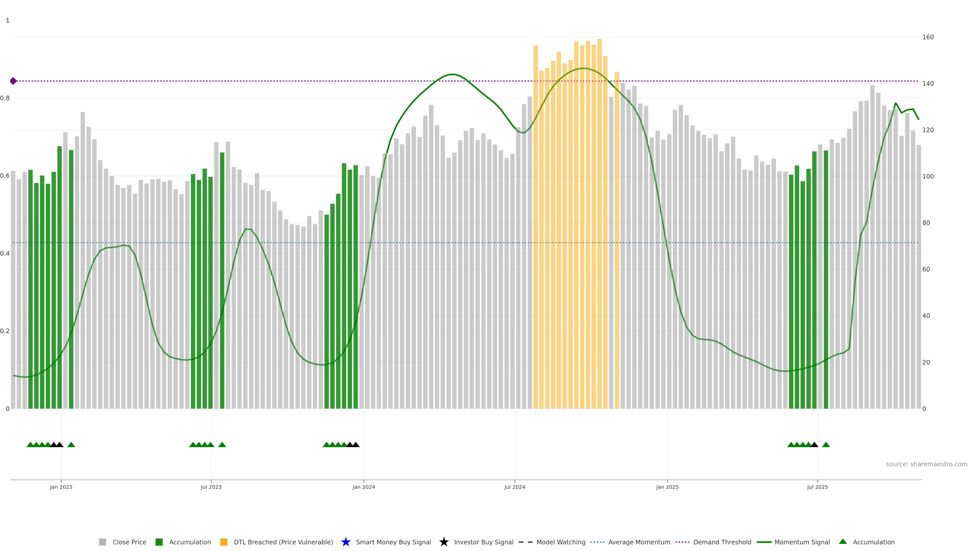Click the green Accumulation square legend icon

(159, 542)
